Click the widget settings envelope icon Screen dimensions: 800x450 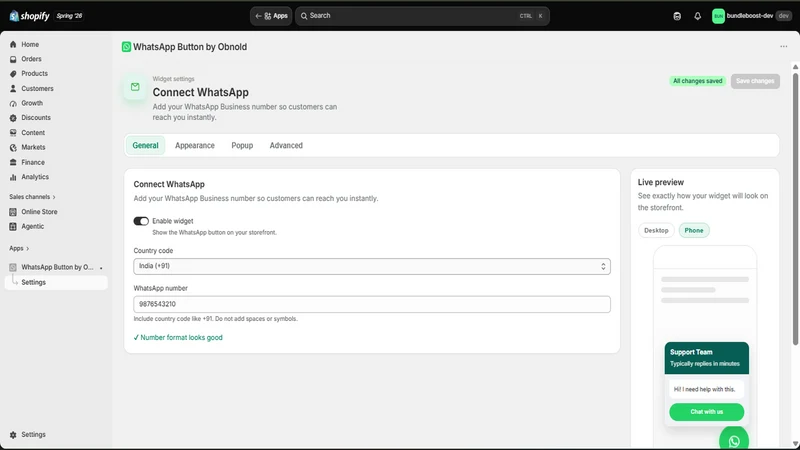[135, 87]
